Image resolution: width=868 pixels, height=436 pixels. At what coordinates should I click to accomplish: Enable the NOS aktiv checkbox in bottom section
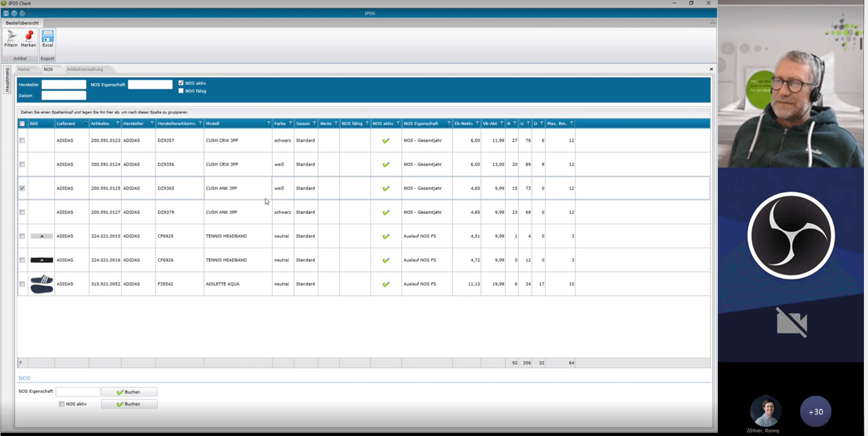(x=62, y=404)
